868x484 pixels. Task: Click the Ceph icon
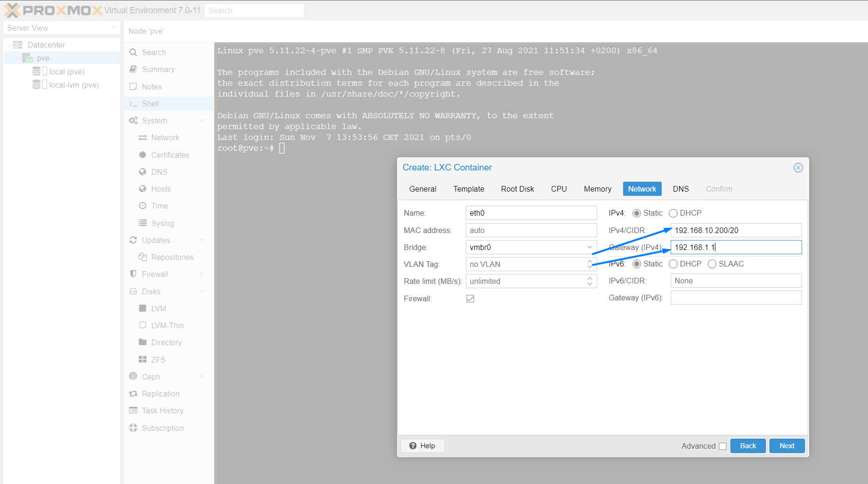pos(133,376)
